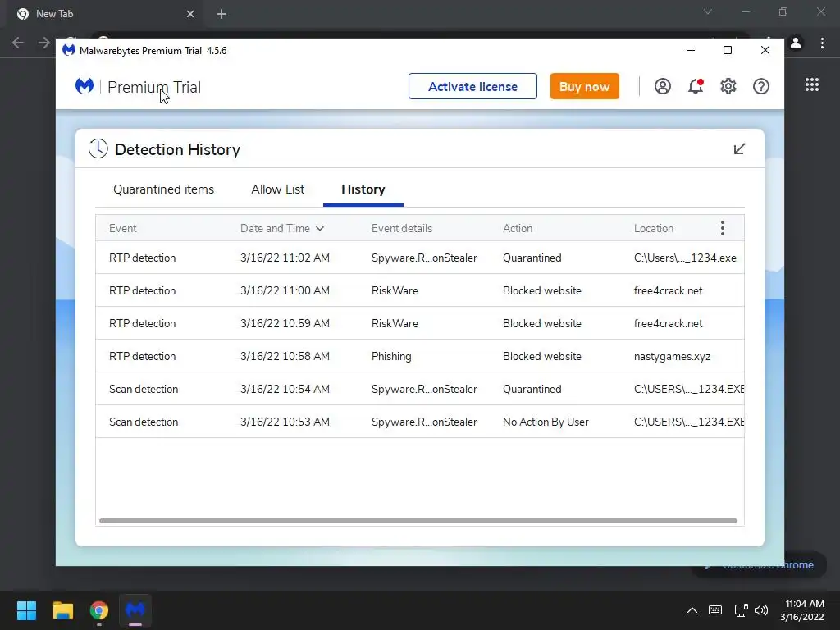840x630 pixels.
Task: Open the Malwarebytes account icon
Action: click(662, 86)
